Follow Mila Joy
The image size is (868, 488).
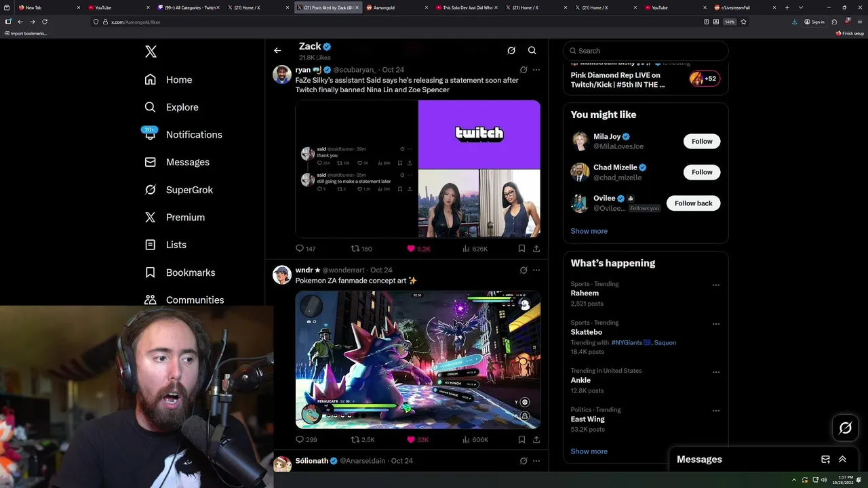702,142
